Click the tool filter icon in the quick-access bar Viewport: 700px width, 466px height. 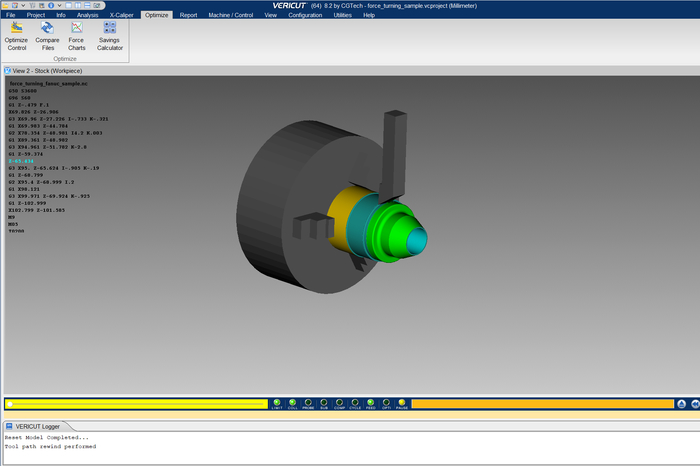pos(32,5)
